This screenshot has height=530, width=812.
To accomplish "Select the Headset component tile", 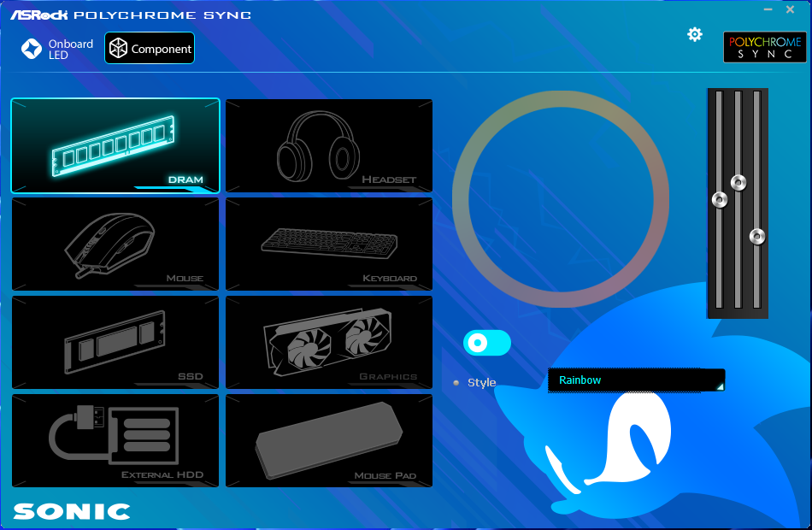I will click(329, 145).
